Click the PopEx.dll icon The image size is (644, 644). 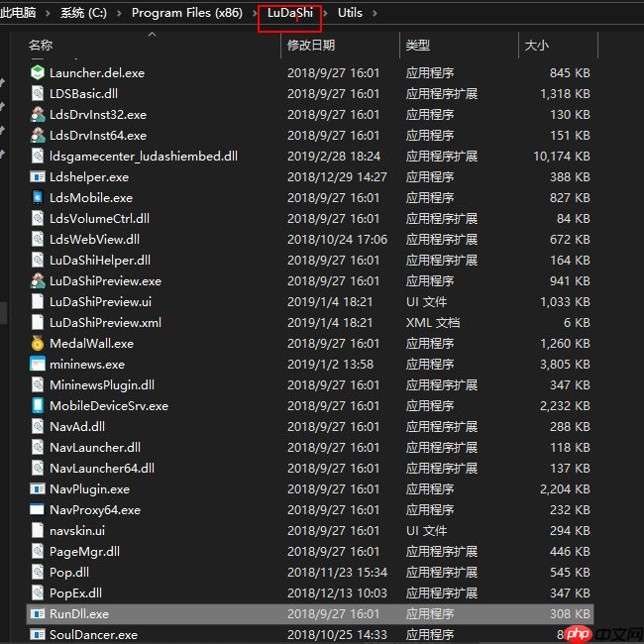point(38,593)
